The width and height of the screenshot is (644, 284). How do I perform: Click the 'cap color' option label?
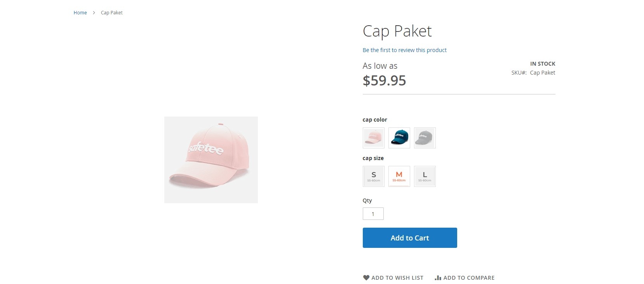coord(374,120)
